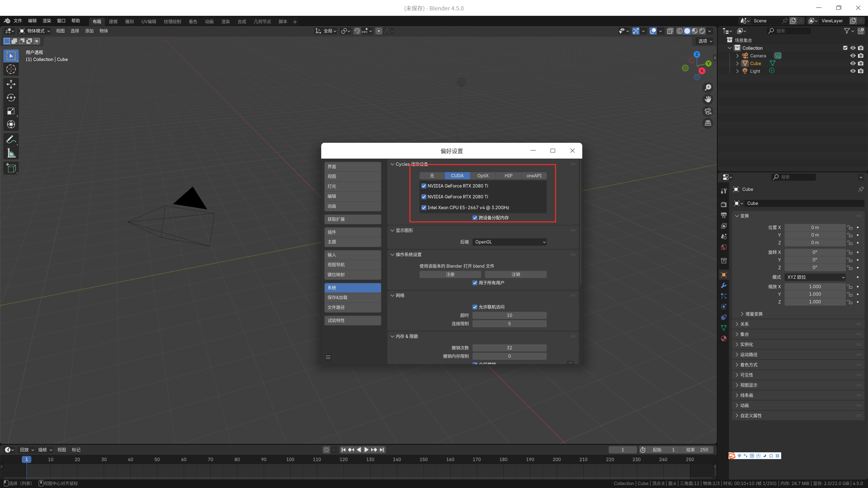This screenshot has width=868, height=488.
Task: Select the Measure ruler tool
Action: [11, 153]
